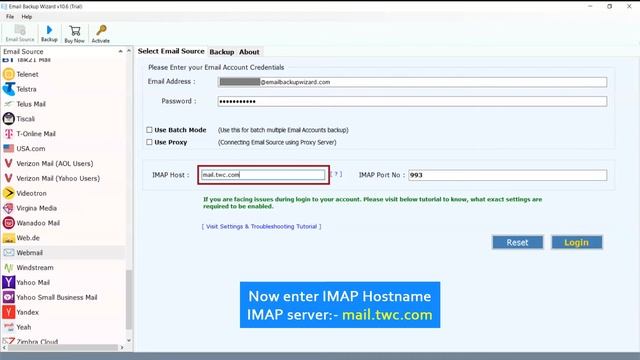640x360 pixels.
Task: Open Visit Settings & Troubleshooting Tutorial link
Action: pyautogui.click(x=261, y=226)
